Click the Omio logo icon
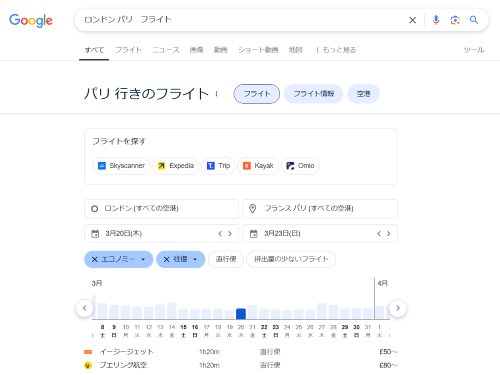 pos(290,166)
